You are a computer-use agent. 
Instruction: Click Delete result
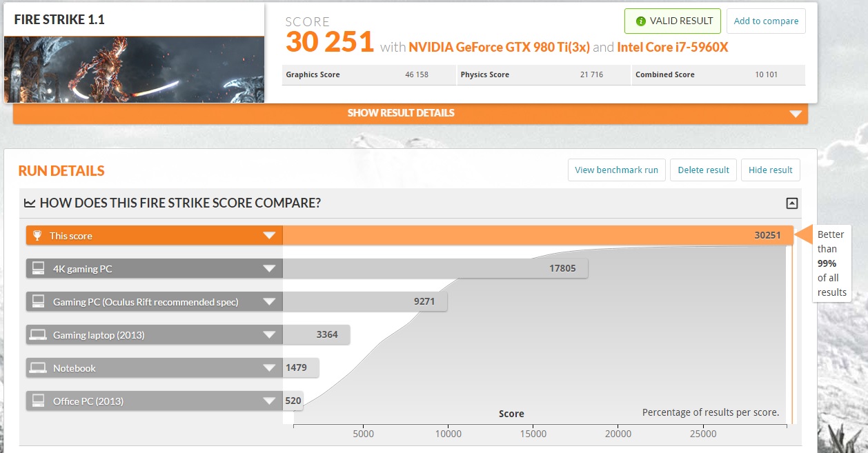pyautogui.click(x=703, y=170)
